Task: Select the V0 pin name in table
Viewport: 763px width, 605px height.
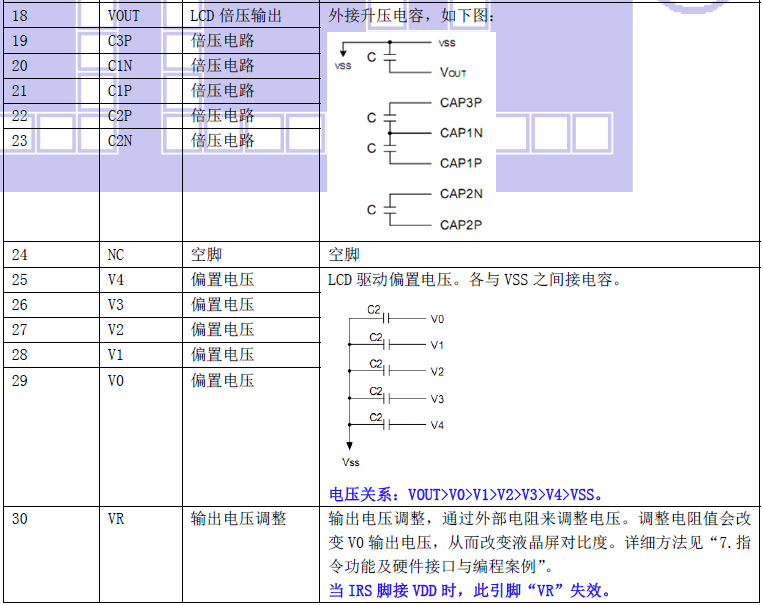Action: pos(116,381)
